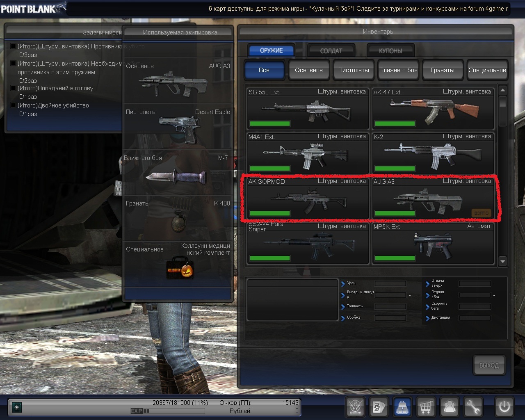525x420 pixels.
Task: Select the equipped M-7 knife slot
Action: pos(178,172)
